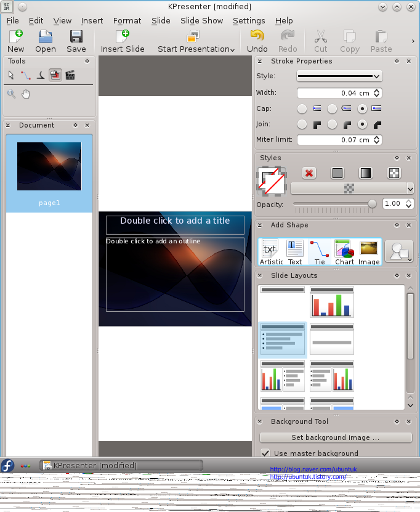Collapse the Document panel
420x512 pixels.
click(x=8, y=125)
